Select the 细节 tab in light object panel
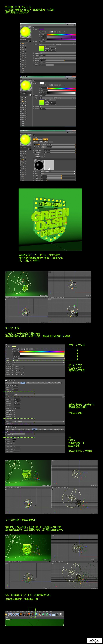This screenshot has height=644, width=103. (23, 383)
